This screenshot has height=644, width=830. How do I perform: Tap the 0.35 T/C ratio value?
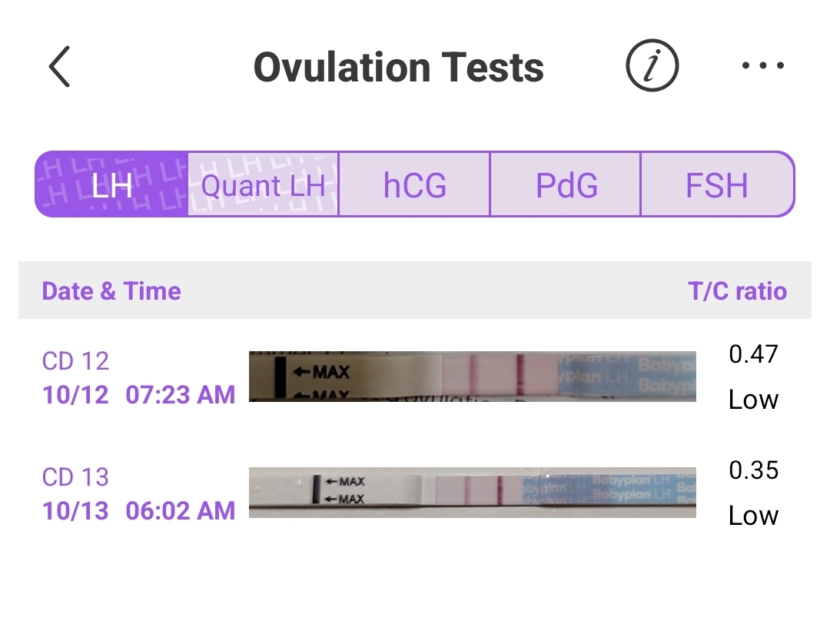coord(753,470)
